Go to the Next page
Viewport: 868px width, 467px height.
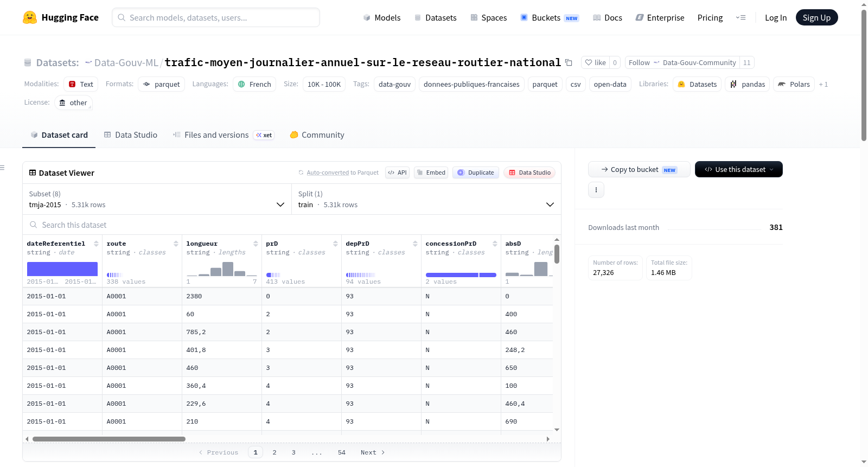[373, 452]
